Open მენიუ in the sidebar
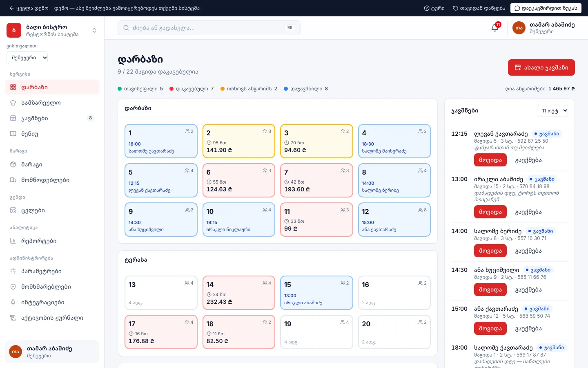This screenshot has height=368, width=588. (x=52, y=134)
